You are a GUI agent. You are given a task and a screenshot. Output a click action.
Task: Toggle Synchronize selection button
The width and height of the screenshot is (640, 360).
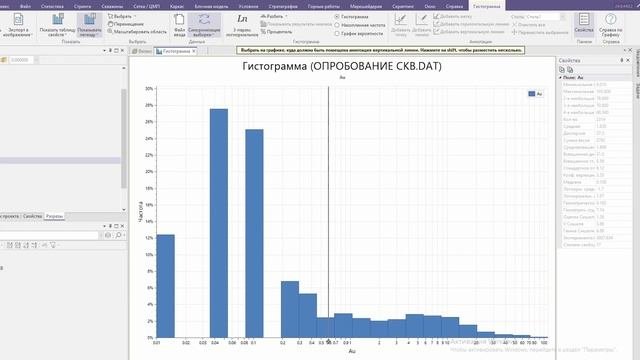[204, 25]
